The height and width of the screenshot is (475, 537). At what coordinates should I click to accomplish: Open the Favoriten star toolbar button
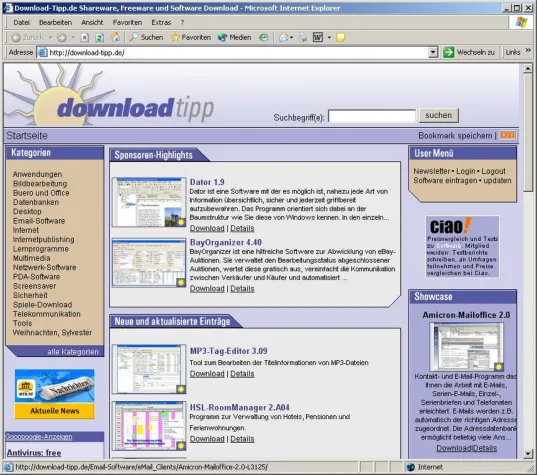(x=191, y=37)
